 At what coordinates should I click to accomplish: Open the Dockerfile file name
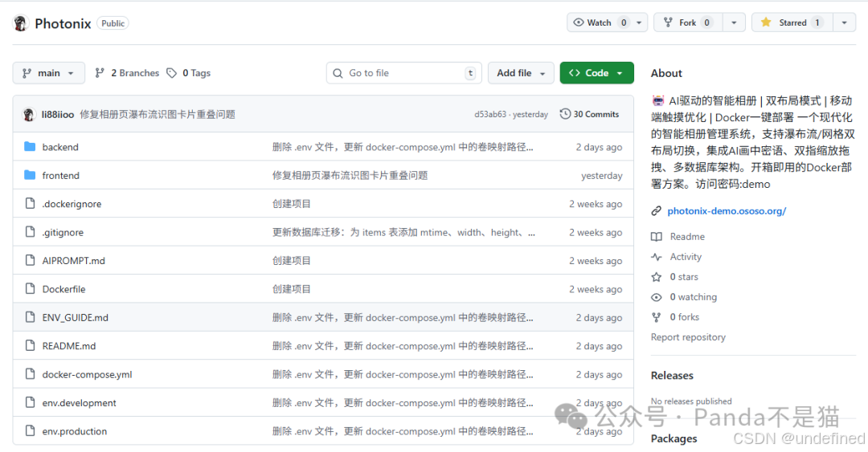63,289
